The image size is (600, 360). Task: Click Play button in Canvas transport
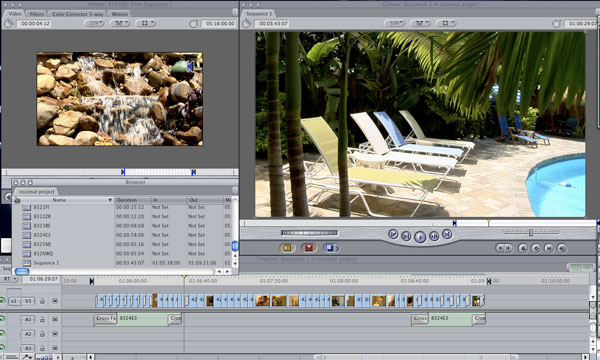pyautogui.click(x=420, y=237)
